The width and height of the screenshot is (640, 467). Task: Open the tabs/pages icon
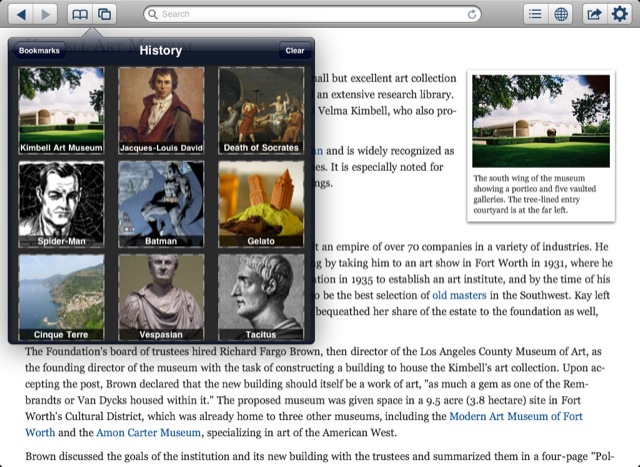coord(104,14)
